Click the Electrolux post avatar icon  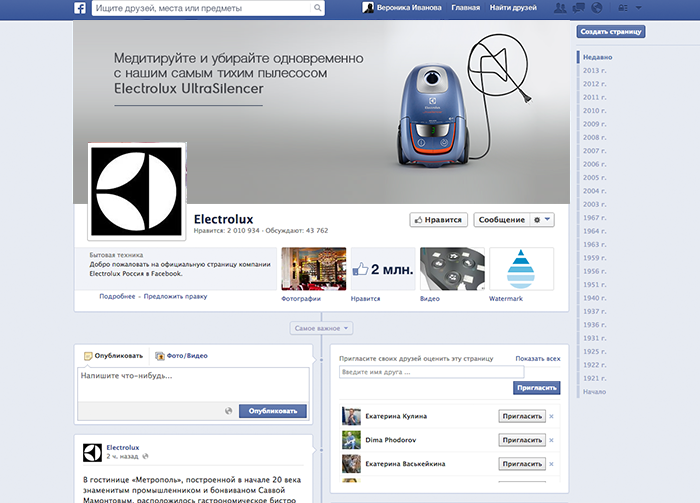[92, 453]
